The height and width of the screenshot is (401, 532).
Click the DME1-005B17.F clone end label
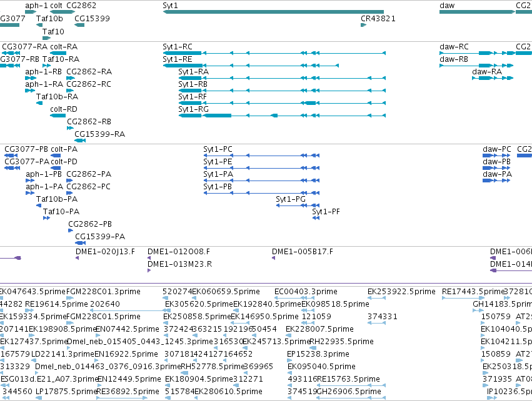tap(303, 252)
